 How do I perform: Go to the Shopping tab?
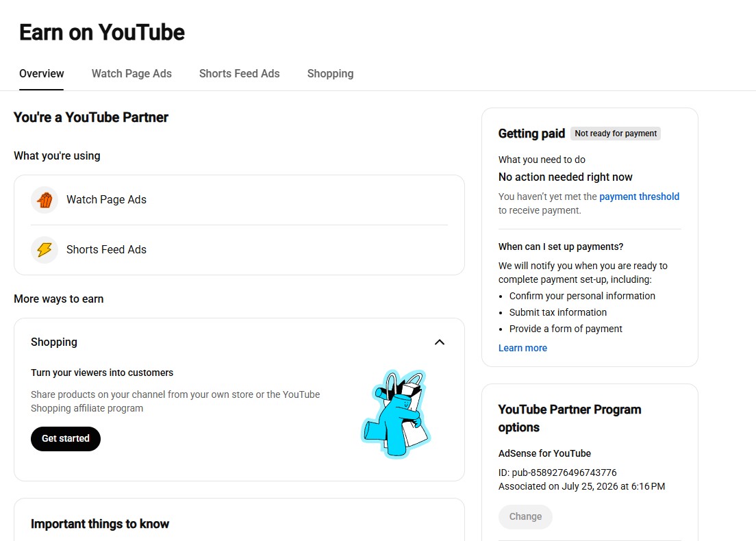[330, 74]
